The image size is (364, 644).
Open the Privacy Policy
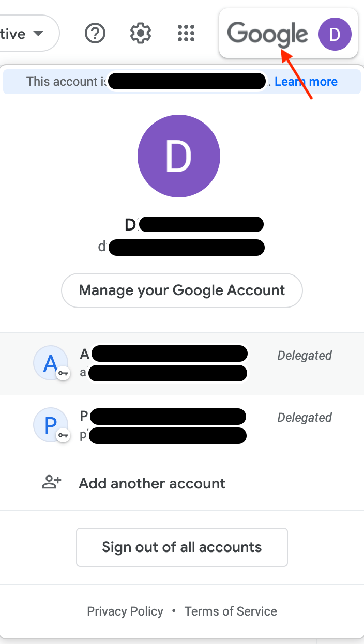[x=125, y=611]
